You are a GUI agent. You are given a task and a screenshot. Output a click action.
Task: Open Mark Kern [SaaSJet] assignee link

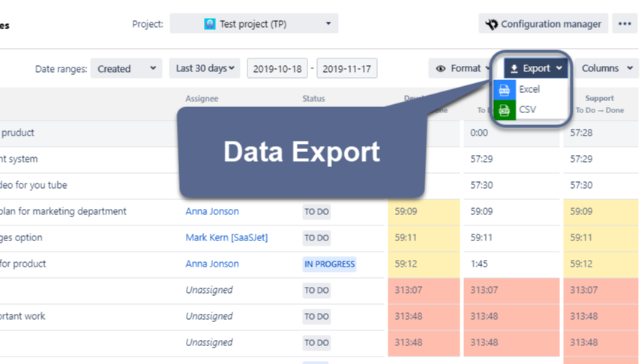pos(226,237)
